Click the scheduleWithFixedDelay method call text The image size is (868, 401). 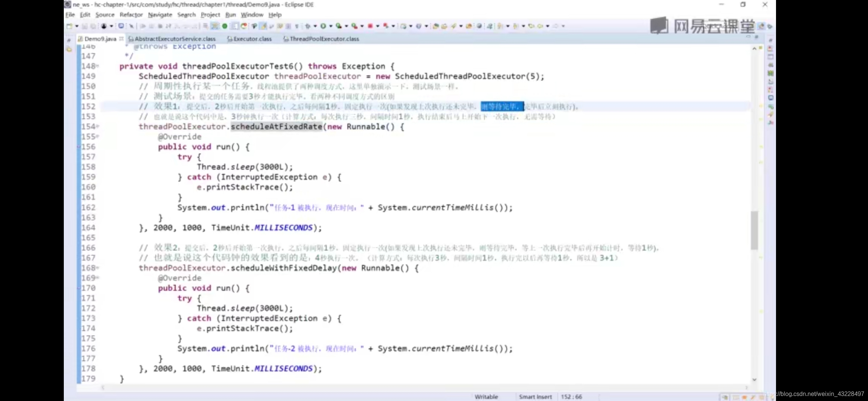pos(284,268)
